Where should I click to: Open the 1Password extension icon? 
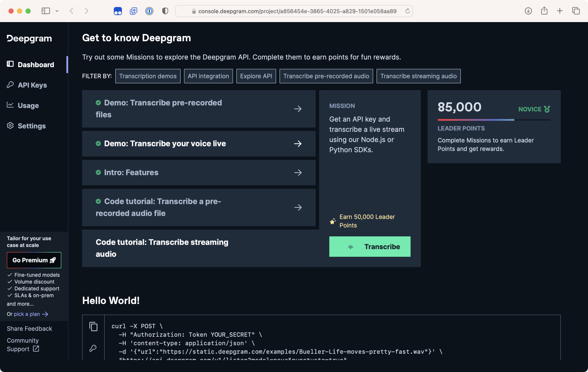(x=149, y=11)
